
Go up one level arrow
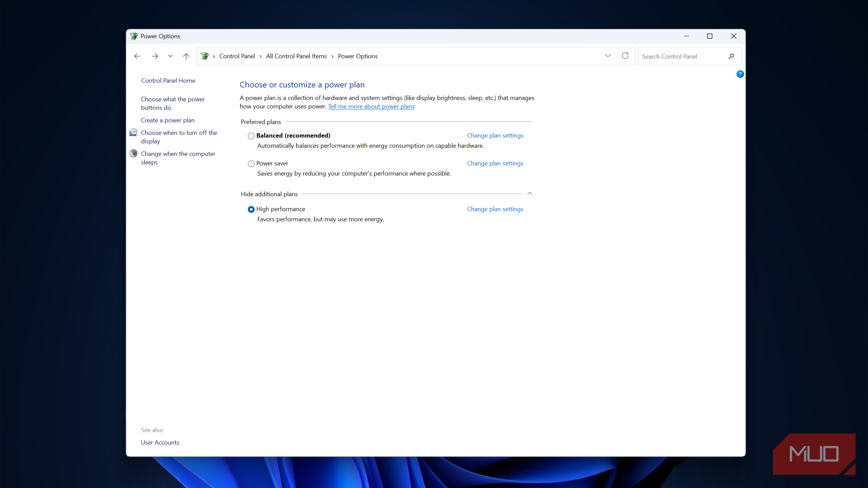186,56
